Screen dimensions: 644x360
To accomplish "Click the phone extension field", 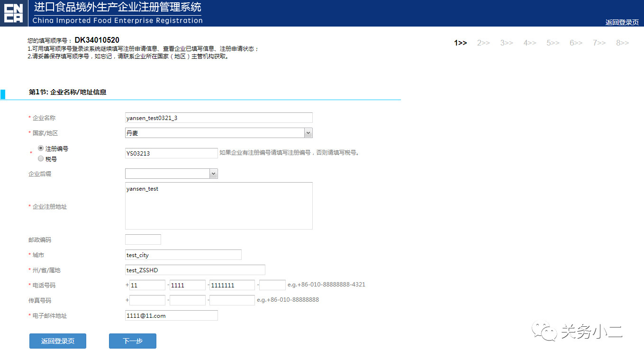I will coord(272,285).
